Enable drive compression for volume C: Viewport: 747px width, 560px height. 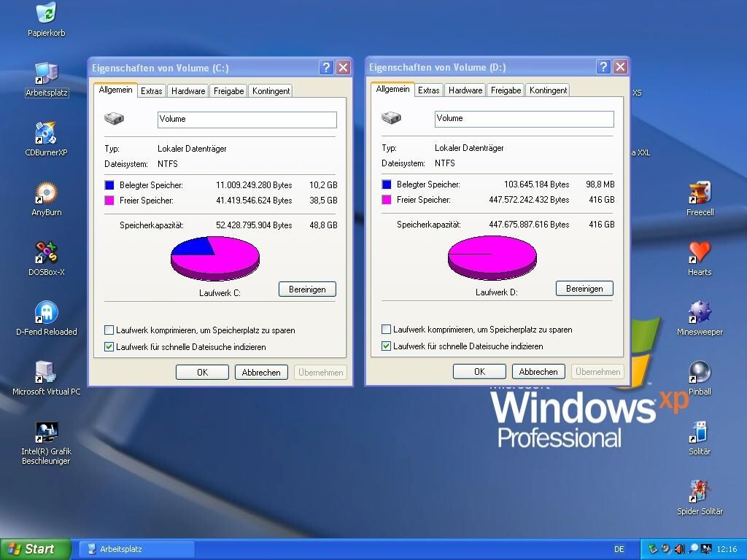[x=109, y=330]
